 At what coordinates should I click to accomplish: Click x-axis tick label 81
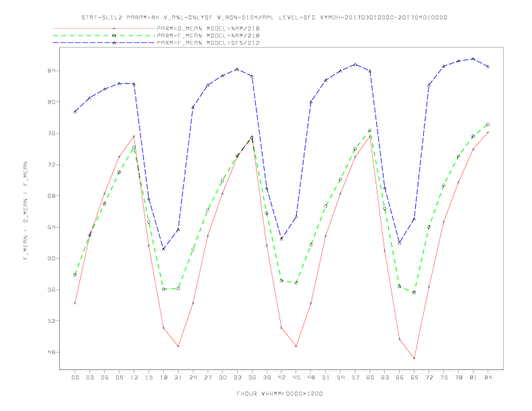pos(474,377)
